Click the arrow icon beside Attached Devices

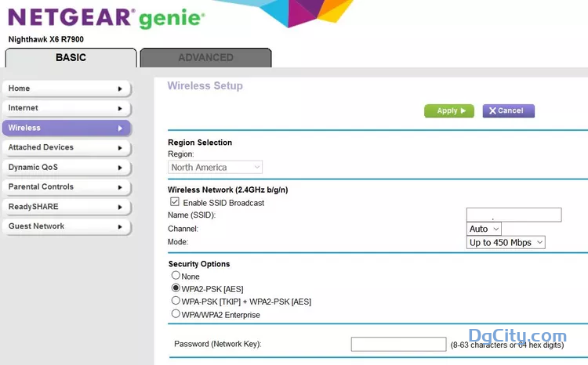120,147
